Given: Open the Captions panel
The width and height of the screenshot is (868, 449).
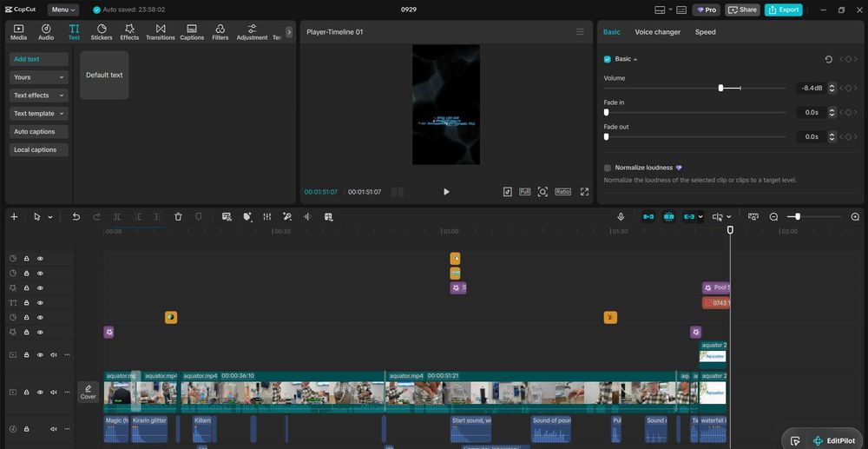Looking at the screenshot, I should (x=192, y=32).
